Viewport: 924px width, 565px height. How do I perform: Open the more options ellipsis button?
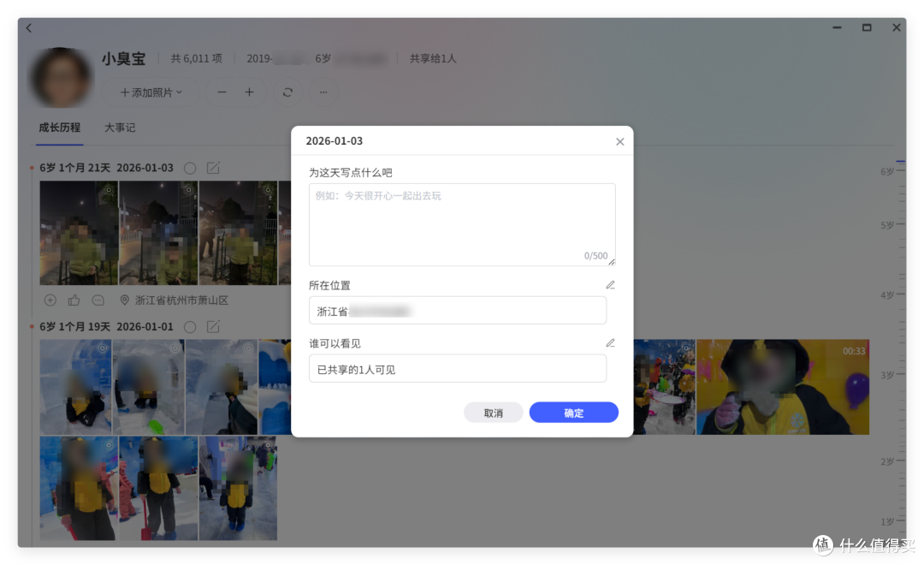click(x=323, y=92)
